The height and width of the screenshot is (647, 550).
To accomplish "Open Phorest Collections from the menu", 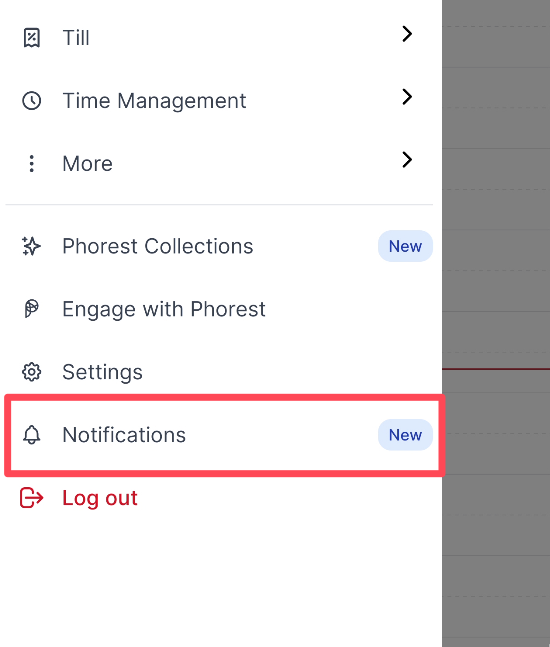I will pos(158,246).
